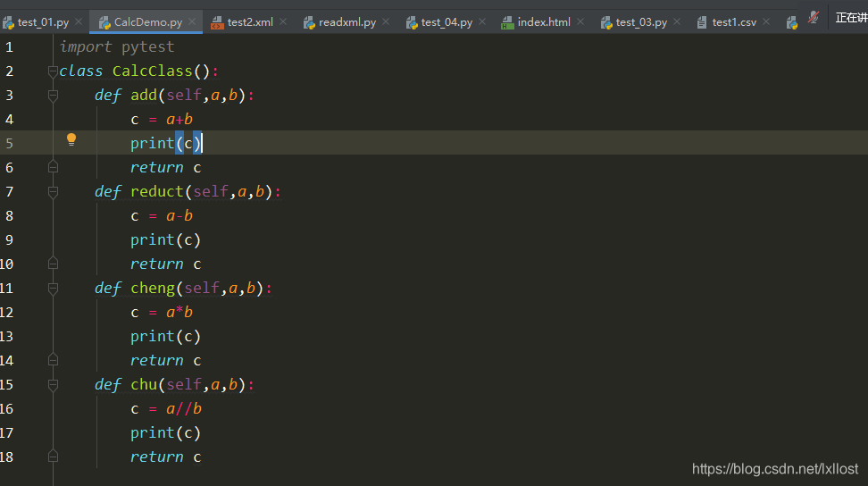This screenshot has height=486, width=868.
Task: Click fold end marker at line 18
Action: [x=53, y=457]
